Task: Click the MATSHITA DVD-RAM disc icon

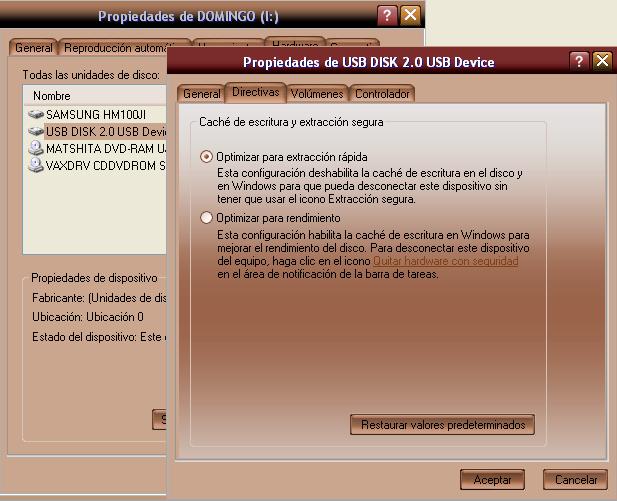Action: pos(36,148)
